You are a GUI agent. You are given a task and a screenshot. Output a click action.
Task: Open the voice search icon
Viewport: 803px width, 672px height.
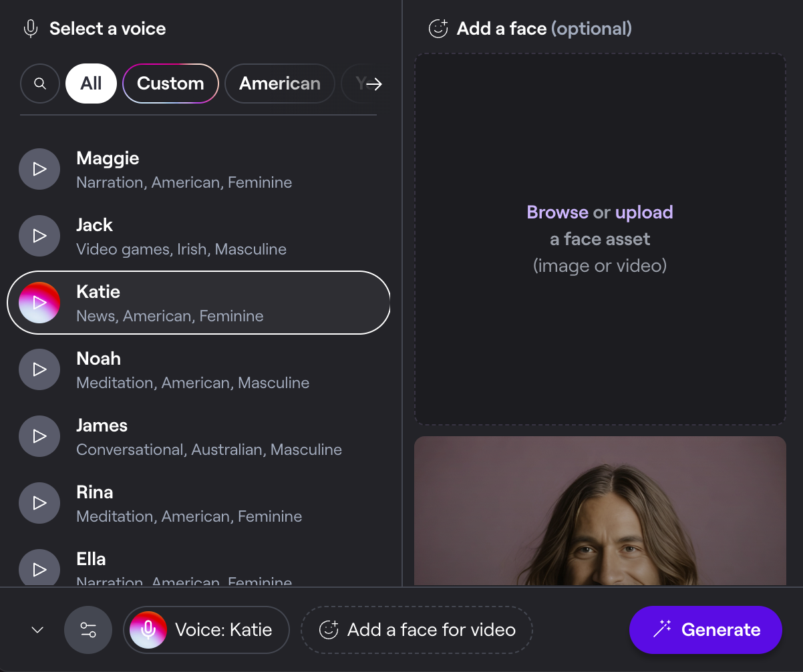click(40, 83)
